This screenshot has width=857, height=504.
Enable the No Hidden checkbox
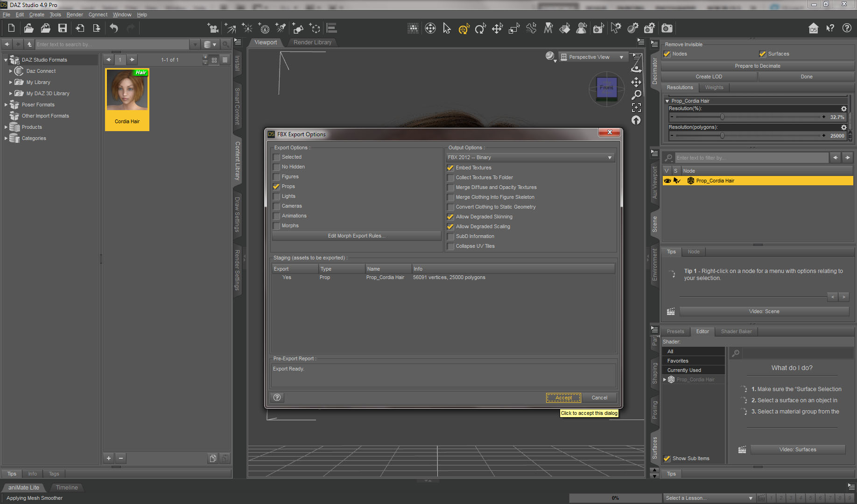[x=276, y=167]
